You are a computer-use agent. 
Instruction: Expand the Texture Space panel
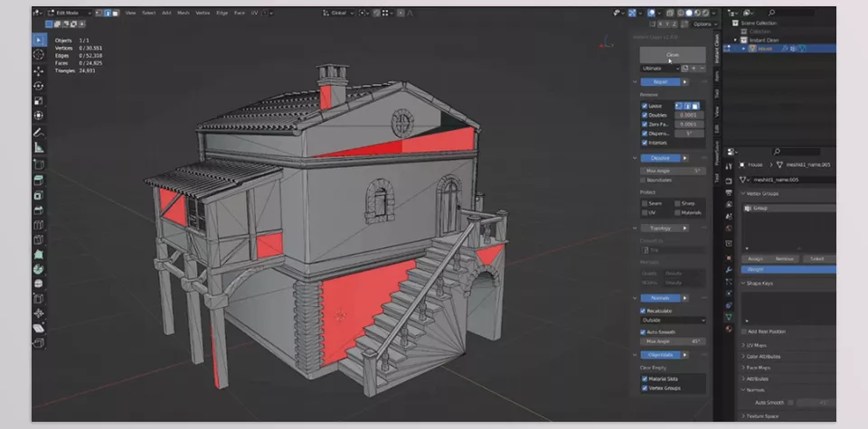[x=762, y=415]
